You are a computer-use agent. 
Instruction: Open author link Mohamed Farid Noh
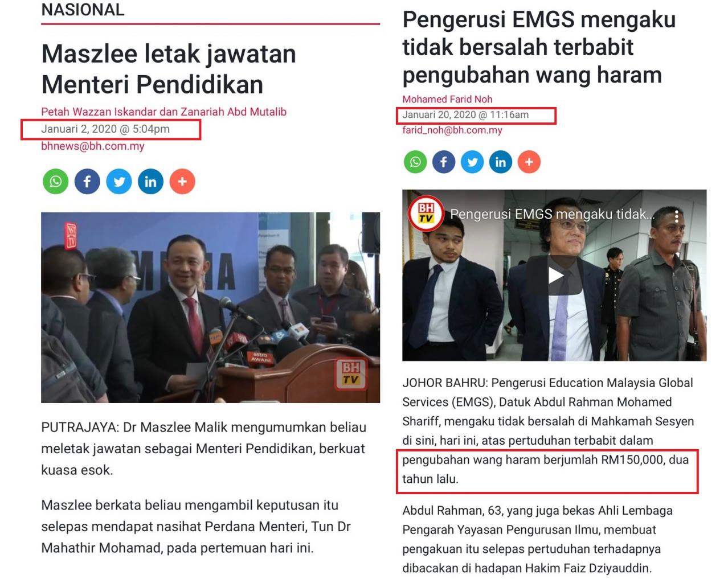pos(447,99)
